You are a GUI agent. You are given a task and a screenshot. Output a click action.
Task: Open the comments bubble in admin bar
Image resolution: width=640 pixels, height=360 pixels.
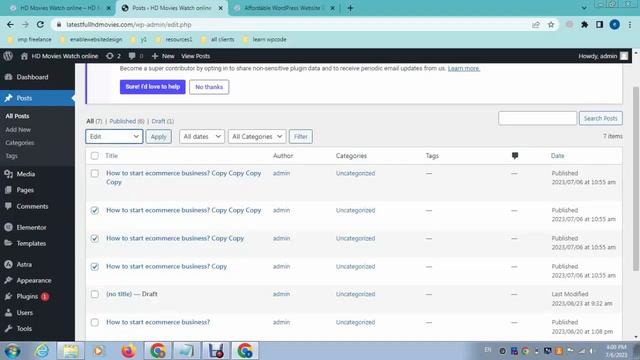(x=132, y=56)
